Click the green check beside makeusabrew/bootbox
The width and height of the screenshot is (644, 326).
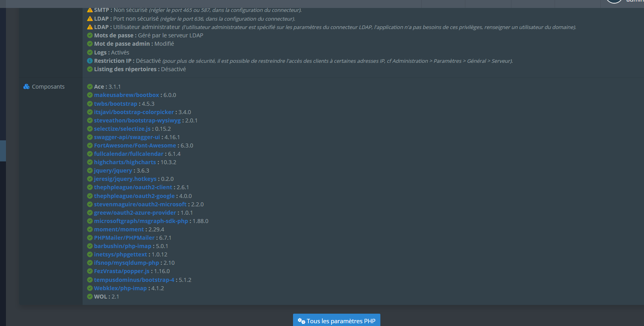(90, 95)
